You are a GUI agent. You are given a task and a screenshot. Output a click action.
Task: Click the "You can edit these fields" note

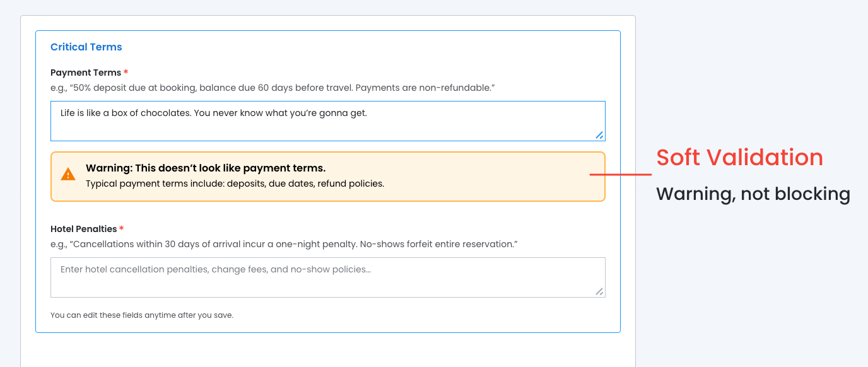pos(142,315)
